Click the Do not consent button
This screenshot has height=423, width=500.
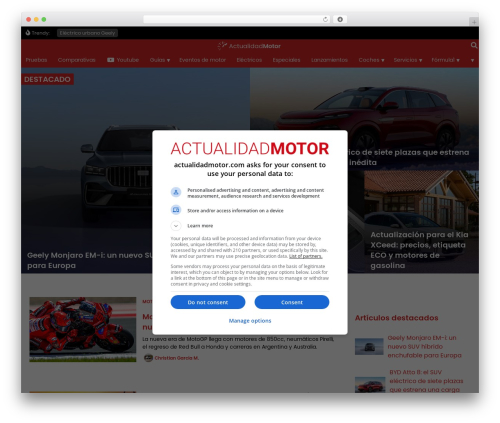pyautogui.click(x=208, y=302)
